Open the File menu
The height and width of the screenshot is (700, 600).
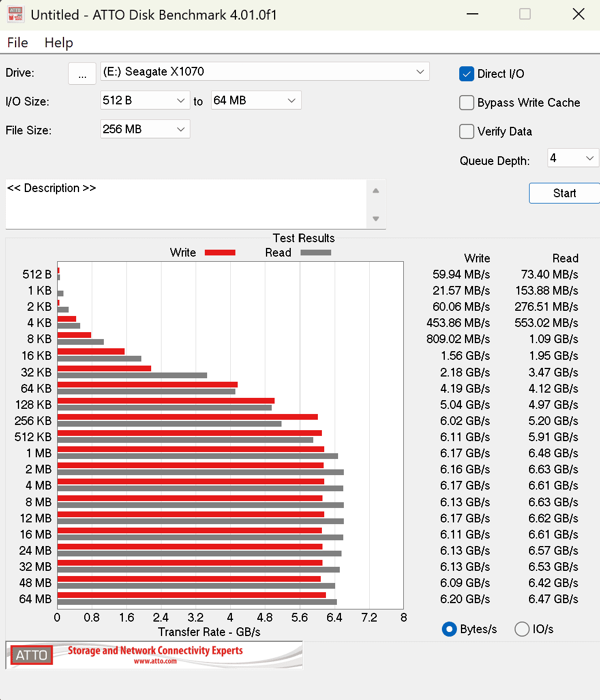coord(17,43)
